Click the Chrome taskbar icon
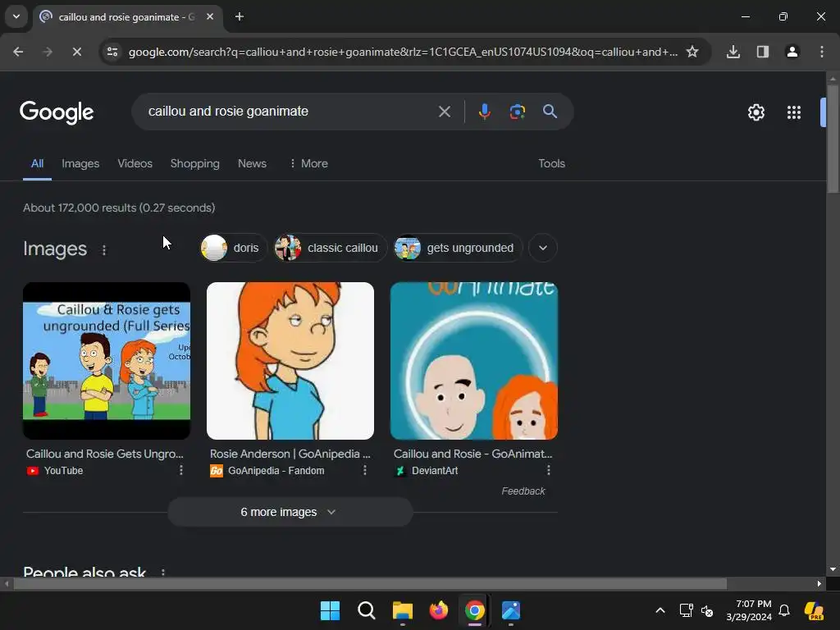This screenshot has height=630, width=840. coord(475,610)
